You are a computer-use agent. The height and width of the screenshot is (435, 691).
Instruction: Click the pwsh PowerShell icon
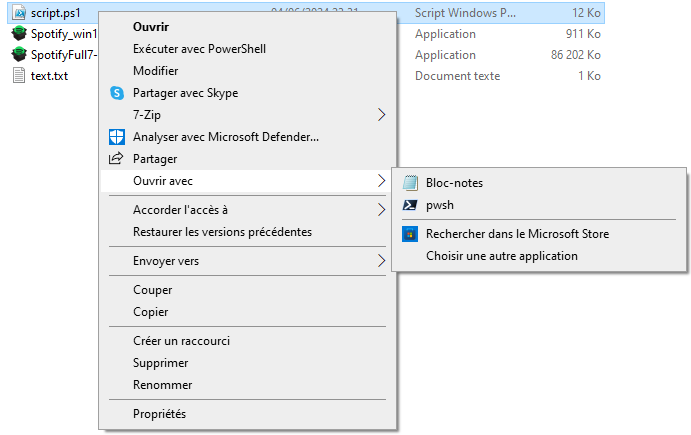click(409, 205)
